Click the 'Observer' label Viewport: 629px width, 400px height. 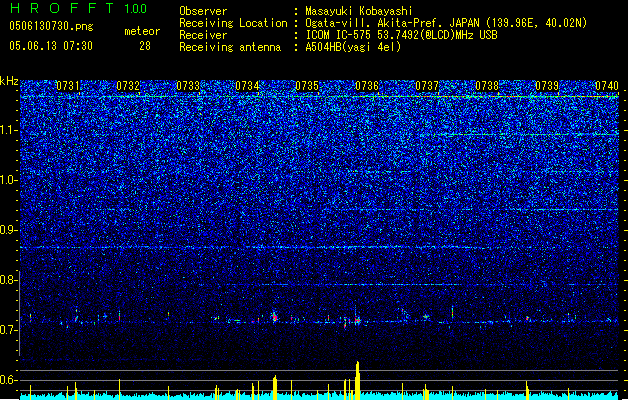tap(203, 11)
